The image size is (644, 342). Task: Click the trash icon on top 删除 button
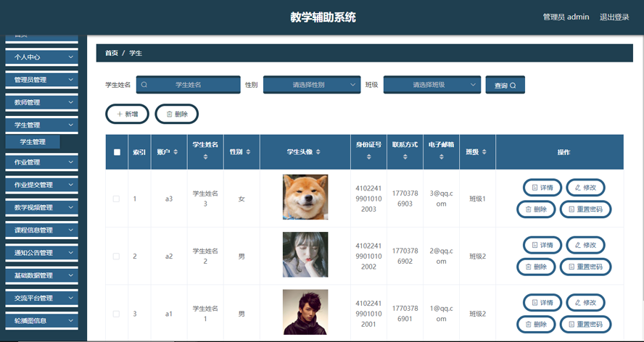click(x=169, y=114)
